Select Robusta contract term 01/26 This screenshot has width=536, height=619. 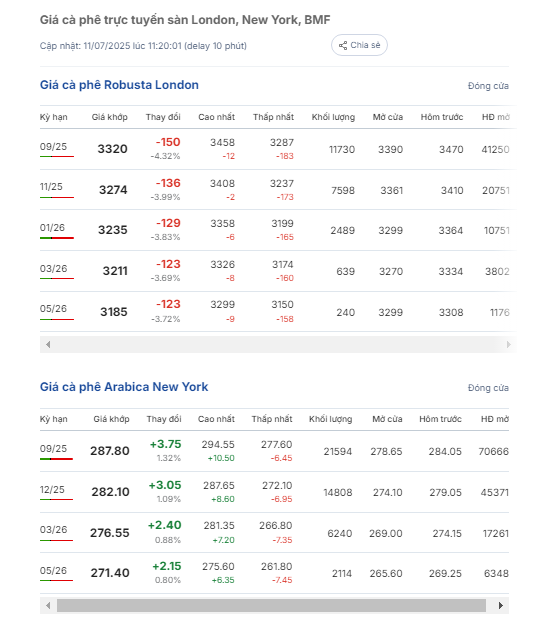(x=52, y=228)
